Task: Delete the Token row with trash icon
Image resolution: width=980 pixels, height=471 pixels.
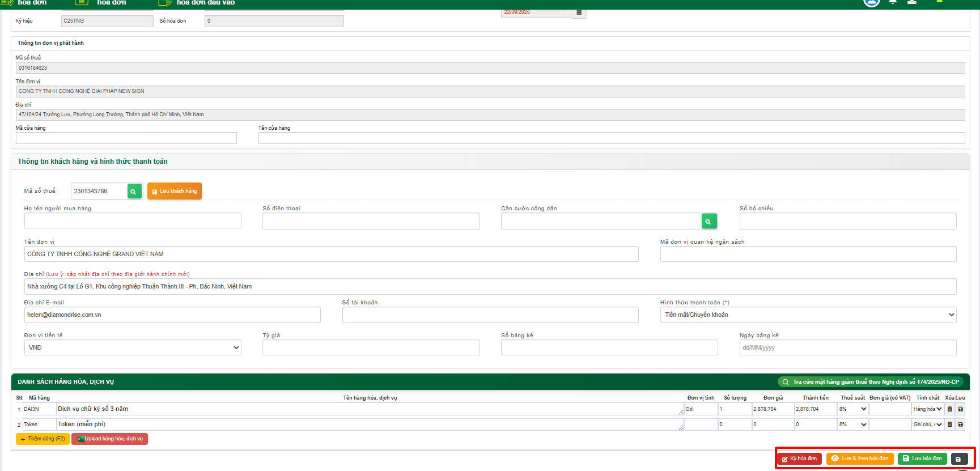Action: coord(950,425)
